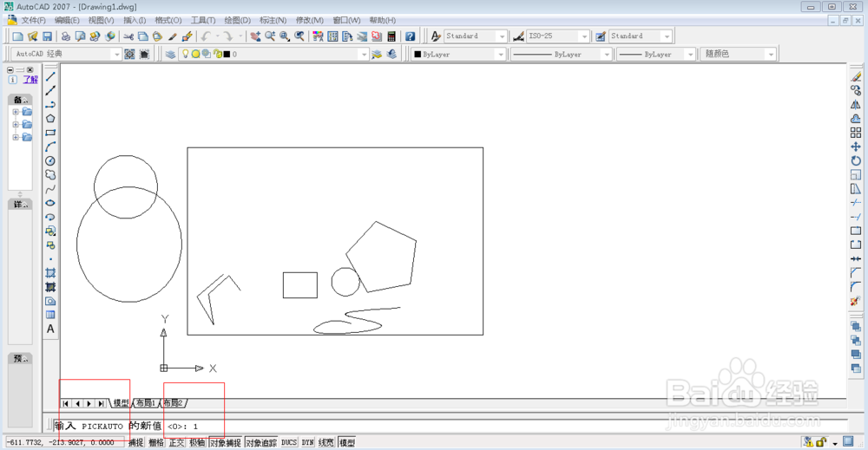The image size is (868, 450).
Task: Click the New drawing icon
Action: (17, 36)
